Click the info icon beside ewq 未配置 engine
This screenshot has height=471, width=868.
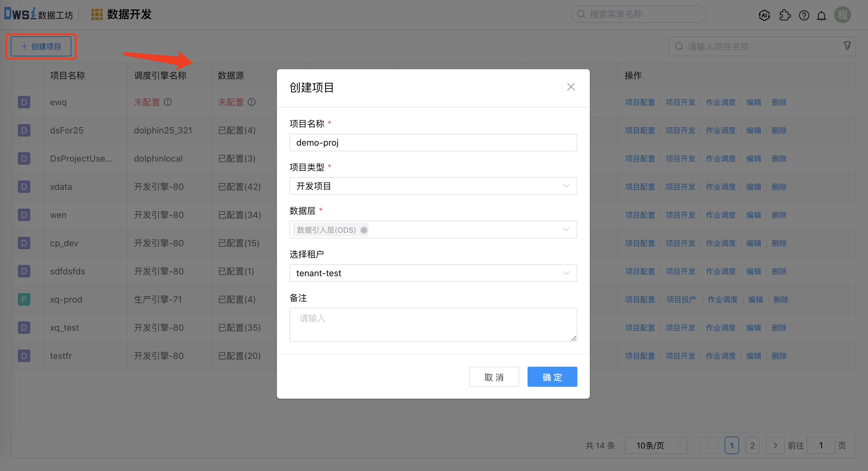tap(168, 102)
